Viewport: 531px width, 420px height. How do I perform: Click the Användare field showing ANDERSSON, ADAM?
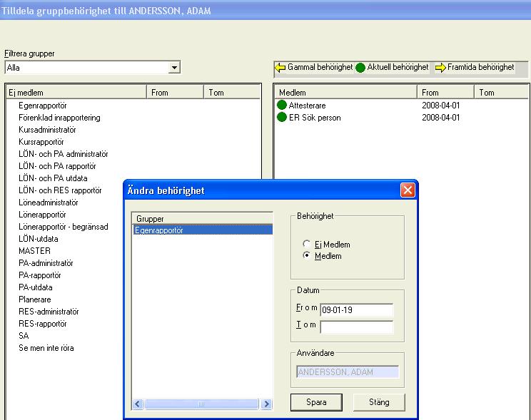(x=348, y=372)
